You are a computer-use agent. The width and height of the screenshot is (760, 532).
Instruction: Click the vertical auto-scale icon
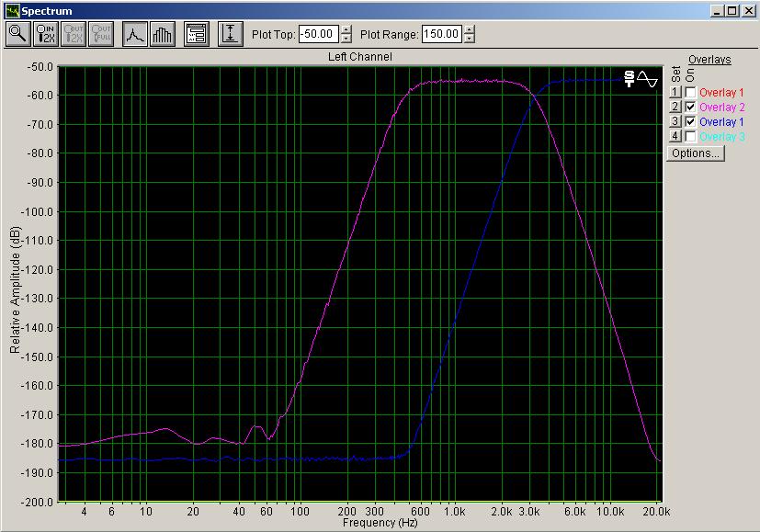(x=231, y=34)
